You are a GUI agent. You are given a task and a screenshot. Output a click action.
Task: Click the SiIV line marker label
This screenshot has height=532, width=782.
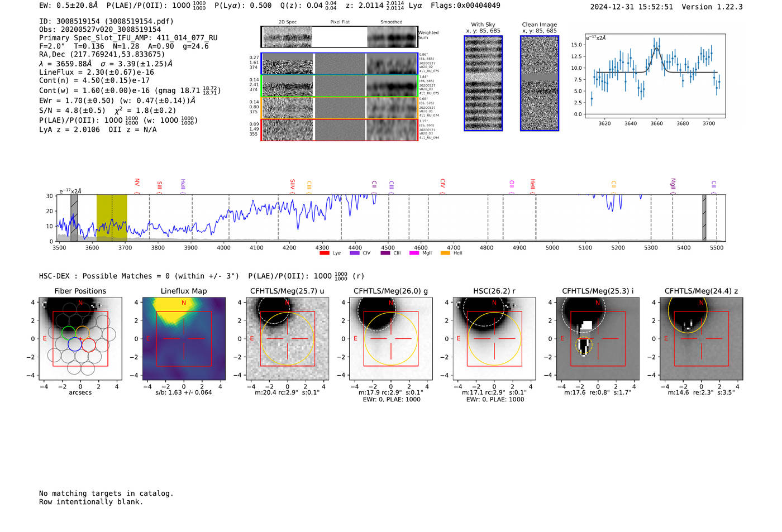(292, 185)
